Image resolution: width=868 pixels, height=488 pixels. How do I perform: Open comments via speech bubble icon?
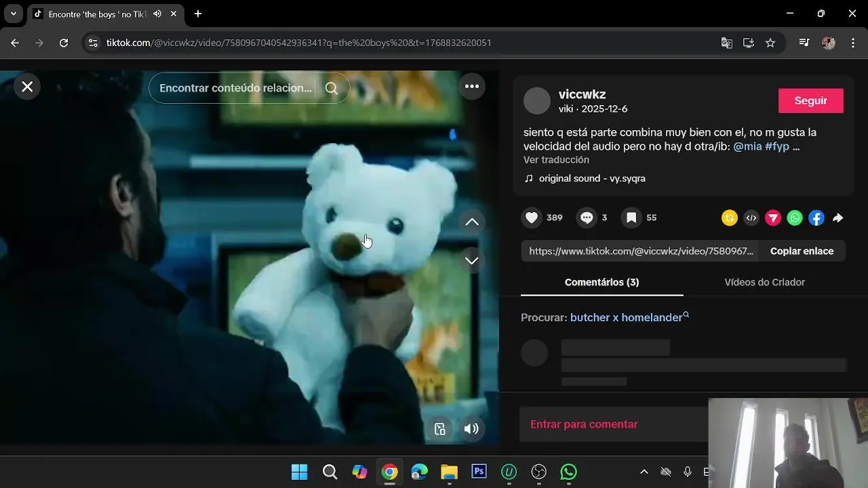pyautogui.click(x=587, y=218)
